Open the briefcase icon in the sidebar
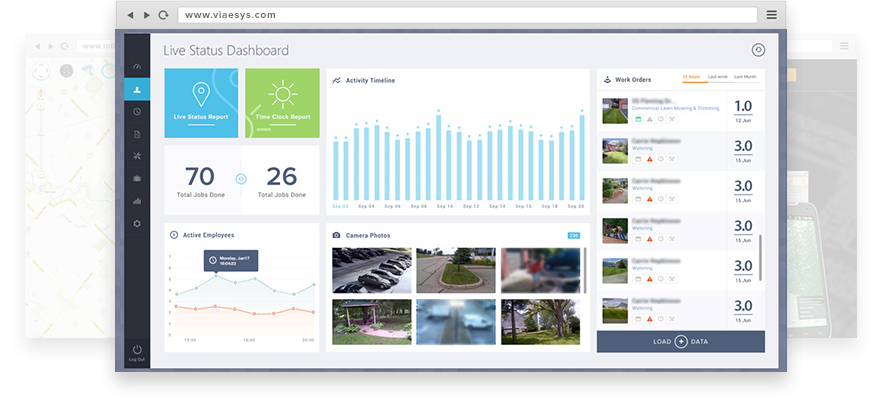This screenshot has height=401, width=878. [x=137, y=178]
